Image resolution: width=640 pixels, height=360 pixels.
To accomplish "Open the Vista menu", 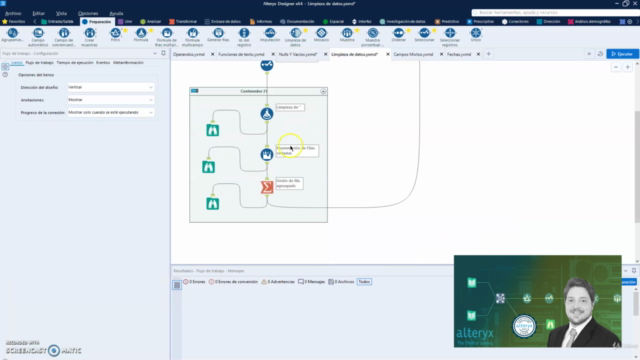I will click(61, 13).
